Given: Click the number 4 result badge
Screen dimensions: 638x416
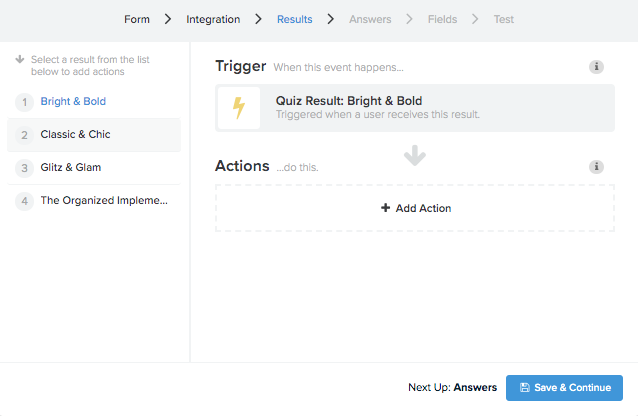Looking at the screenshot, I should [x=24, y=201].
